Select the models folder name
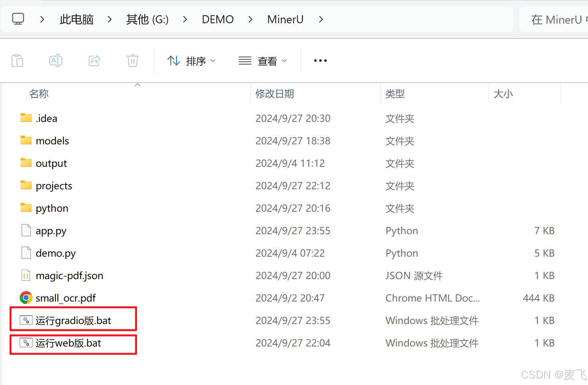This screenshot has width=588, height=385. click(52, 141)
